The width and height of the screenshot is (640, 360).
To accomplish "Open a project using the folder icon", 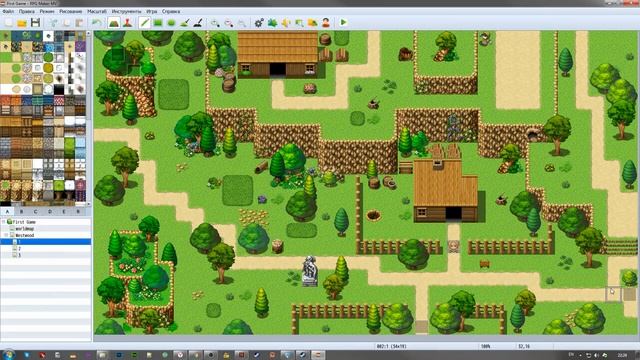I will click(x=22, y=22).
